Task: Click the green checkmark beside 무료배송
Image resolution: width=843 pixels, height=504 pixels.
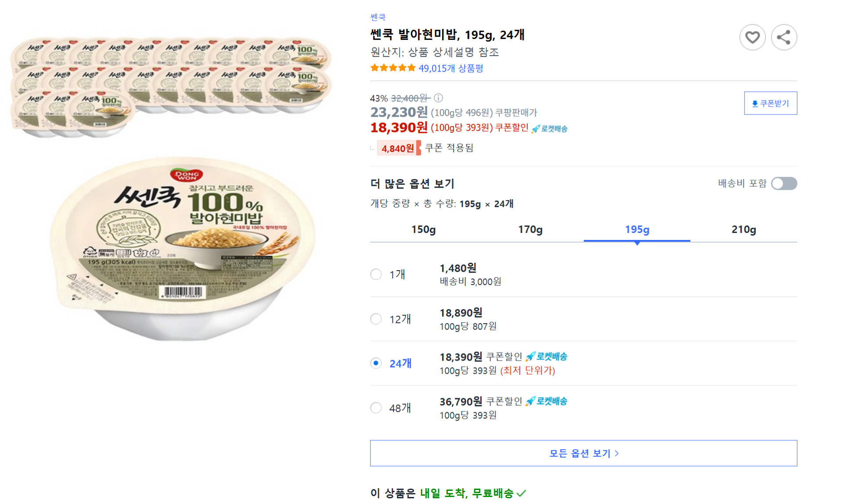Action: click(522, 493)
